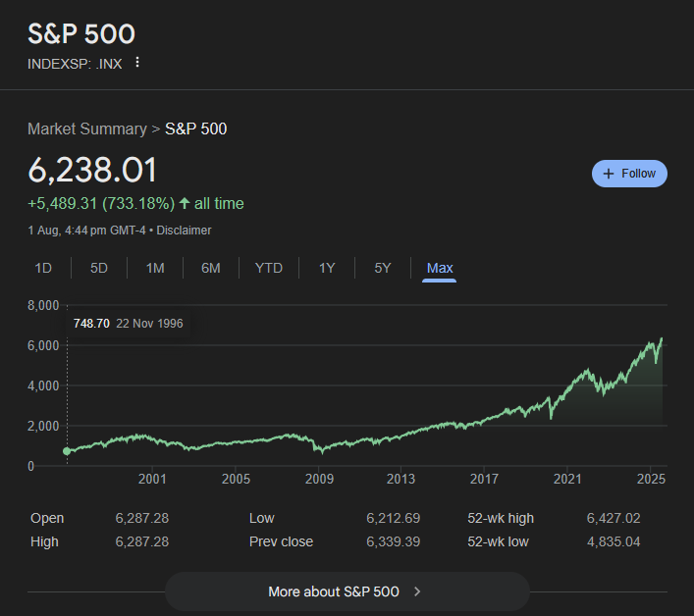Click More about S&P 500

click(347, 591)
